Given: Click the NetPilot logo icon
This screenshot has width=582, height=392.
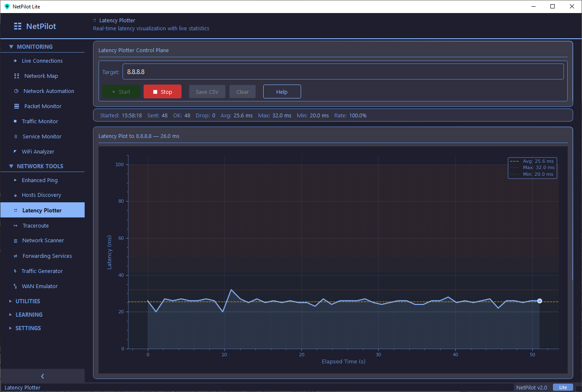Looking at the screenshot, I should point(17,26).
